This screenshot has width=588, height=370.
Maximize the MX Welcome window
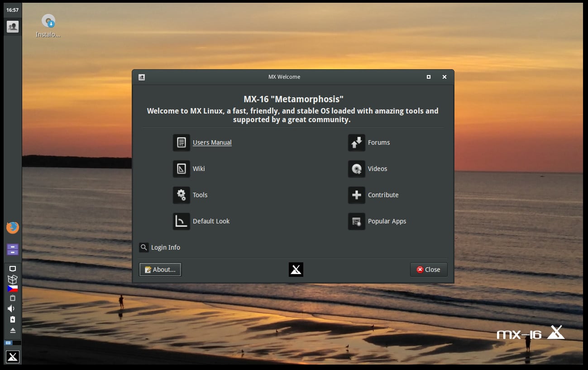429,77
